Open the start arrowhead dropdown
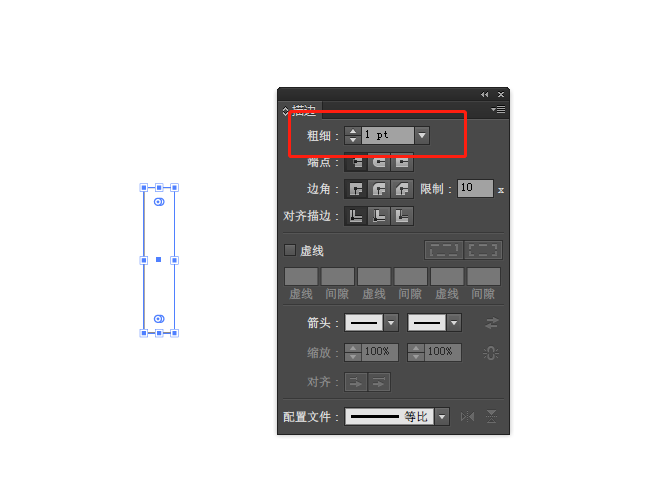The width and height of the screenshot is (645, 496). coord(391,323)
